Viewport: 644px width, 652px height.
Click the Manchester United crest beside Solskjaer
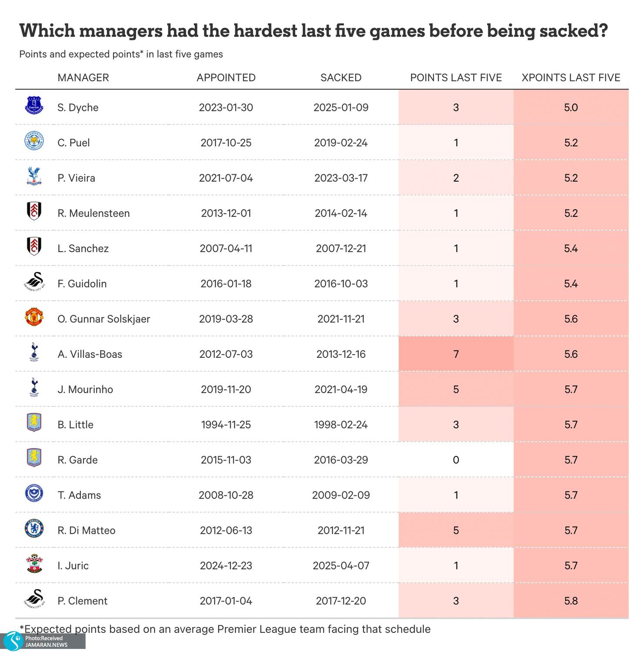click(34, 317)
